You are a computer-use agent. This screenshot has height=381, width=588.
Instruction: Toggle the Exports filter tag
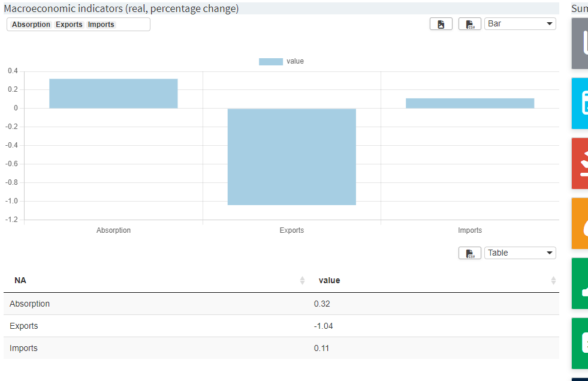point(69,25)
